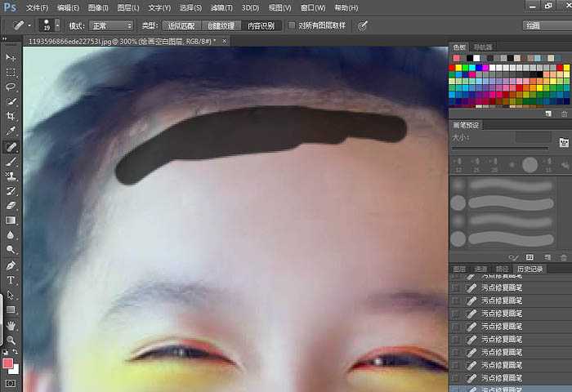This screenshot has height=392, width=572.
Task: Reset default foreground and background colors
Action: (x=5, y=352)
